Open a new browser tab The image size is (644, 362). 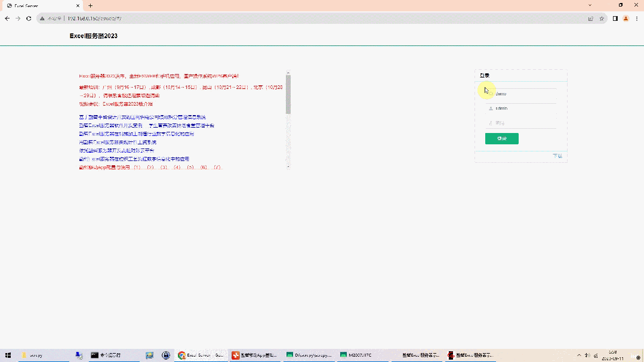click(x=90, y=6)
